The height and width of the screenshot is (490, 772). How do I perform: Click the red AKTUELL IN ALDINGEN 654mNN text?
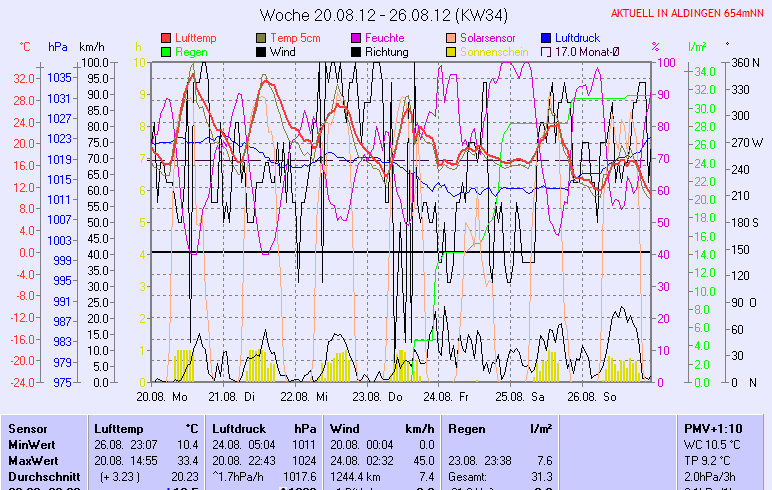click(x=689, y=13)
